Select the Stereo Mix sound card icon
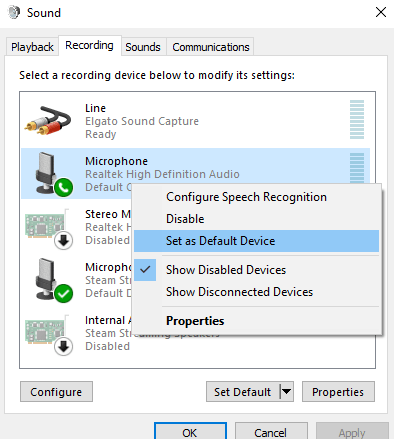Image resolution: width=394 pixels, height=439 pixels. click(49, 229)
